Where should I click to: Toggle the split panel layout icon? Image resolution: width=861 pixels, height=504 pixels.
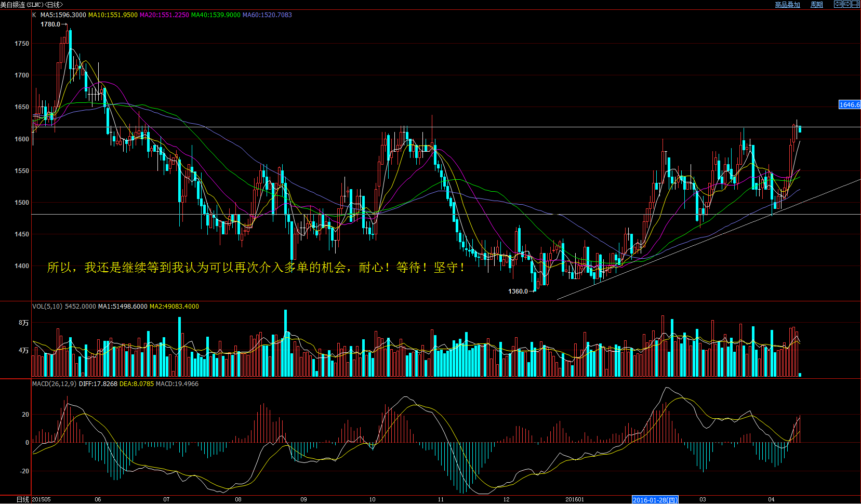[856, 4]
